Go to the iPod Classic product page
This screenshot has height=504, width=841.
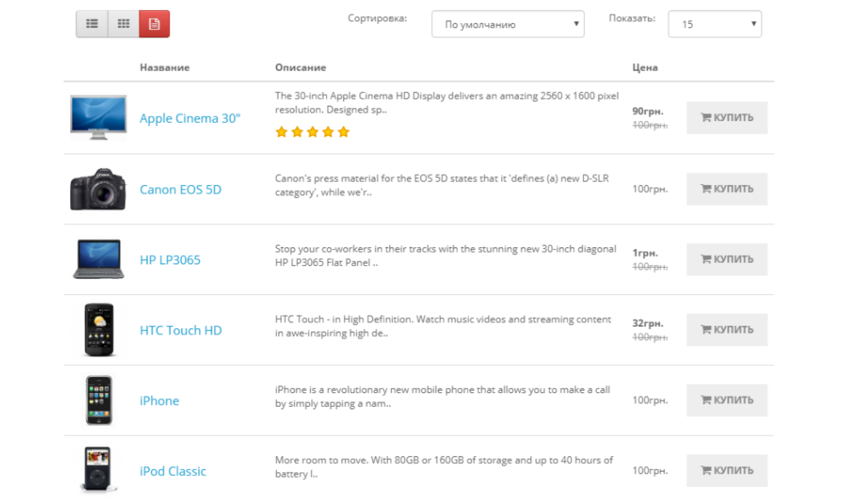(173, 471)
